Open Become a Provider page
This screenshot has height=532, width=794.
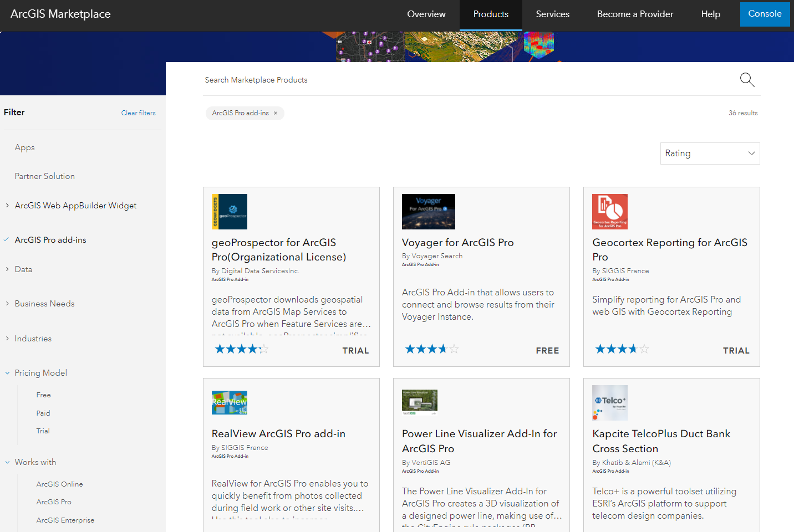pyautogui.click(x=635, y=14)
